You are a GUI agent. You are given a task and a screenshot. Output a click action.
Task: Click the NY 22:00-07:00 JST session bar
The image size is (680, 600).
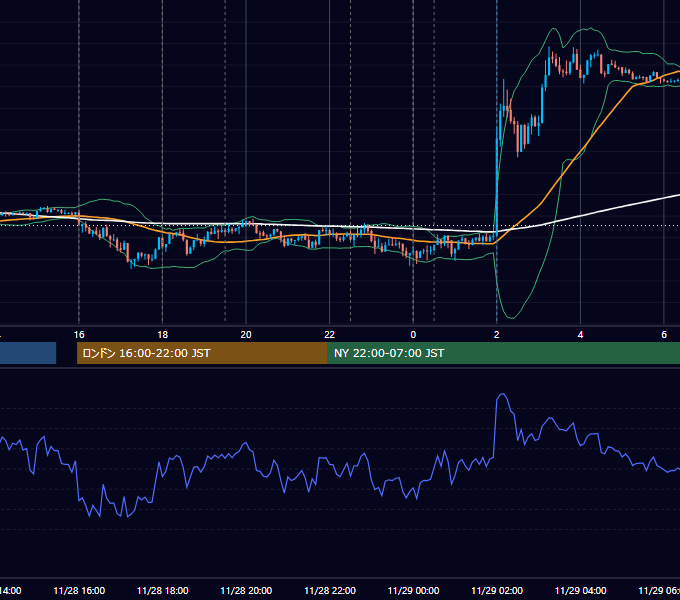(503, 353)
